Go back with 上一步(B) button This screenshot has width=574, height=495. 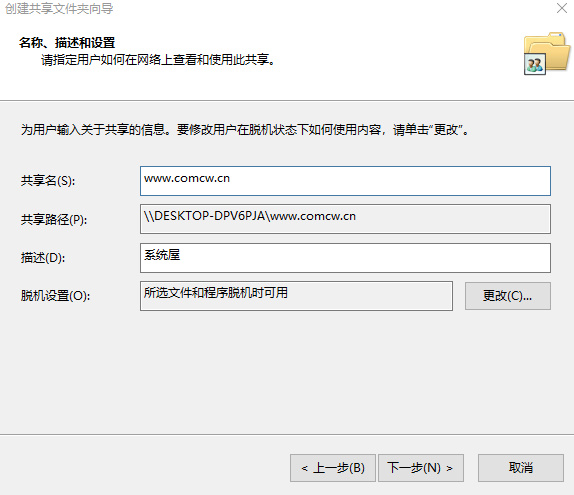pos(333,468)
